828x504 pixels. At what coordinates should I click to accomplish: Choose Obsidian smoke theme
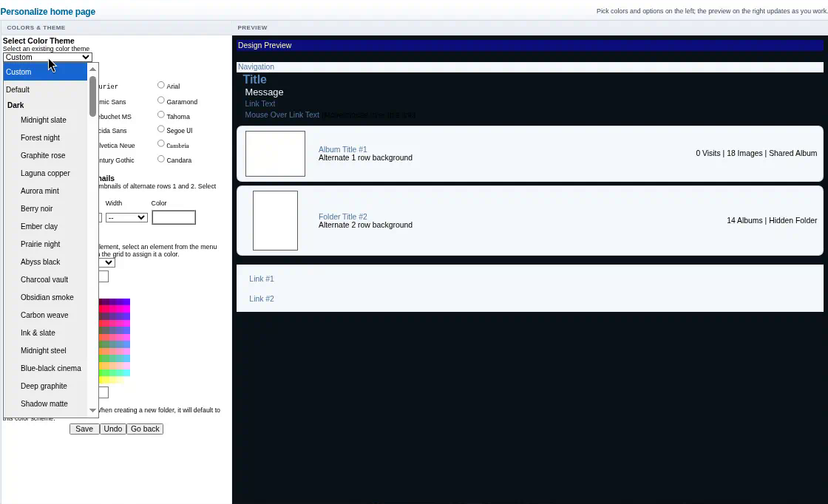coord(45,297)
